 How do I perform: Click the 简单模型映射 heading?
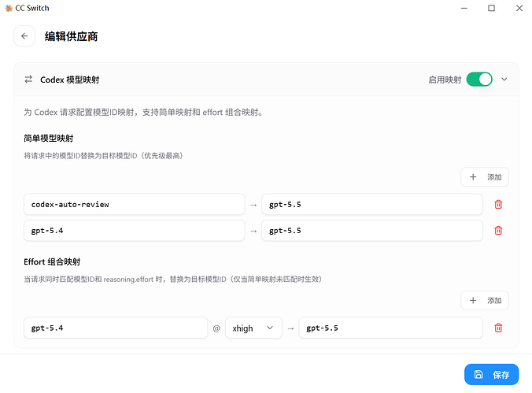point(49,139)
